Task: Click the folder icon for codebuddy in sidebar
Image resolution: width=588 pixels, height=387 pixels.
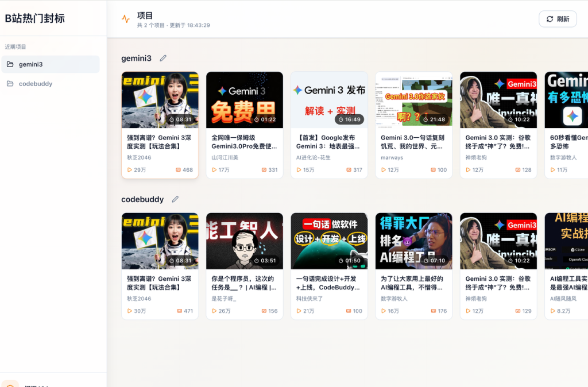Action: click(10, 84)
